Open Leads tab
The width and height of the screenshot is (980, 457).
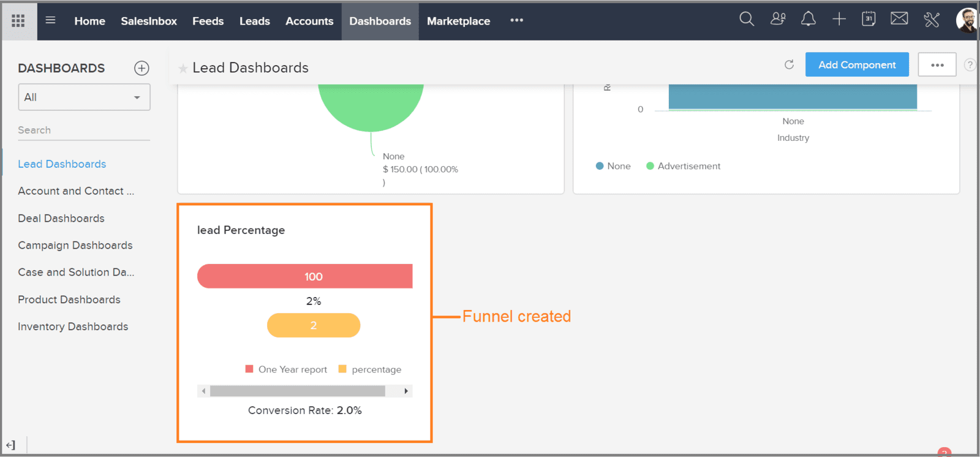pyautogui.click(x=255, y=21)
